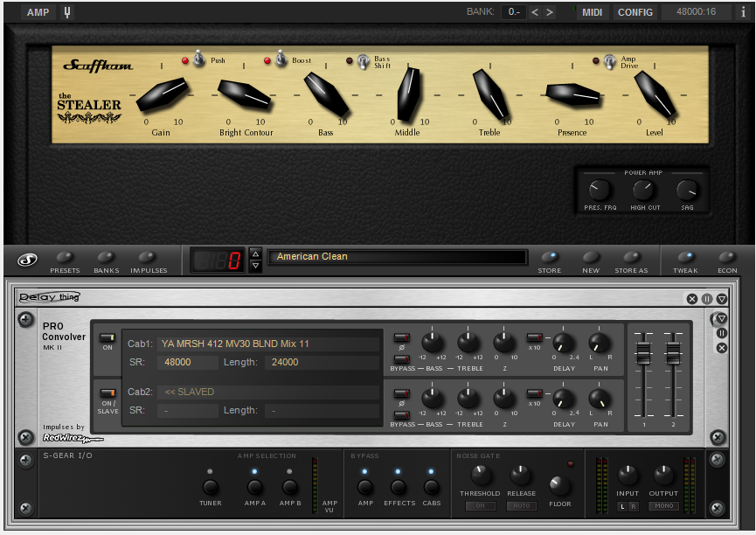This screenshot has height=535, width=756.
Task: Click the S-Gear logo icon
Action: (27, 261)
